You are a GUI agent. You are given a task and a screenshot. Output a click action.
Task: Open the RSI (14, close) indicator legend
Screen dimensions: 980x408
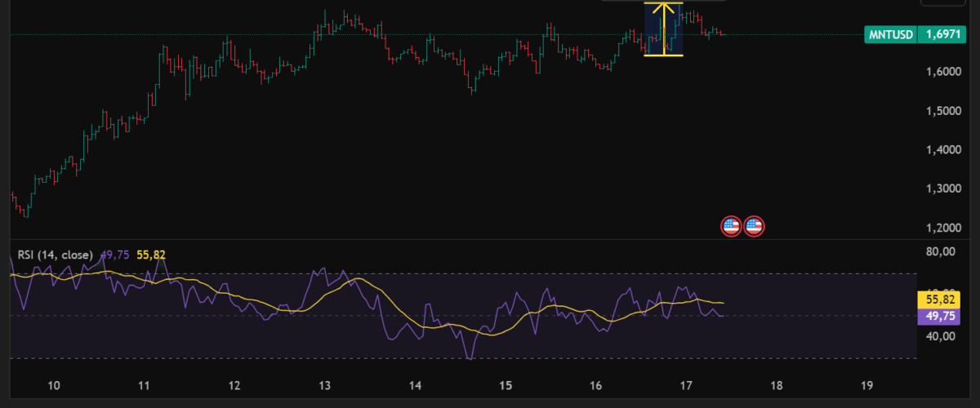(x=56, y=255)
